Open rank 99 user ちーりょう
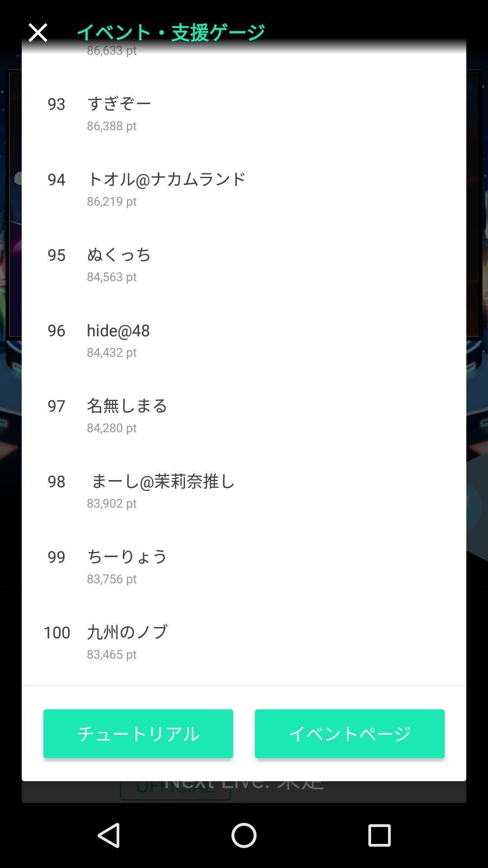The width and height of the screenshot is (488, 868). [x=127, y=557]
